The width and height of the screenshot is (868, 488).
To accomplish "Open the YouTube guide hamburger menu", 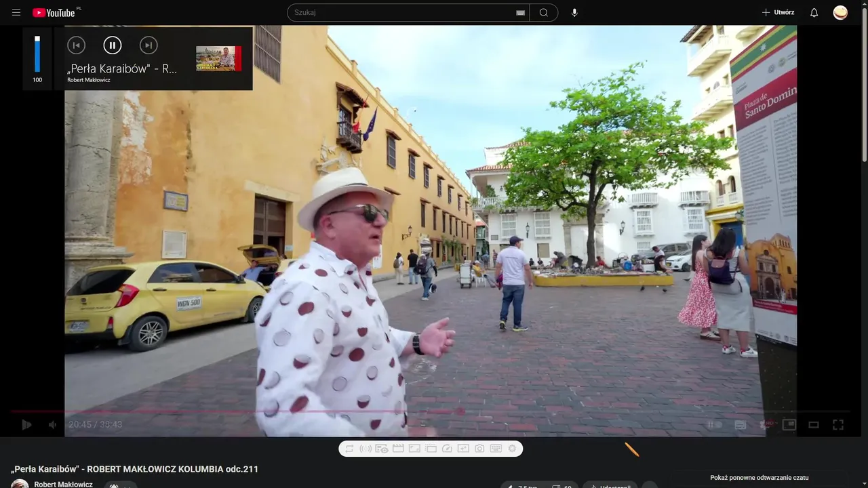I will coord(16,13).
